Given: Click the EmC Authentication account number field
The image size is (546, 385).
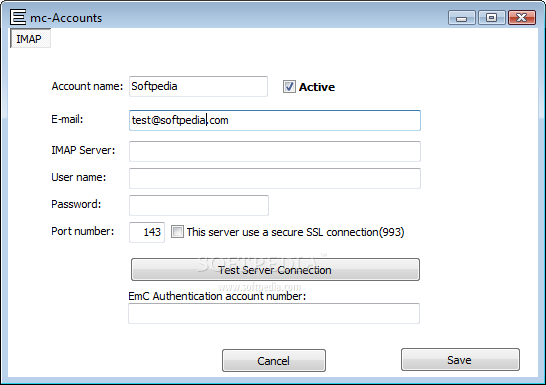Looking at the screenshot, I should (274, 313).
